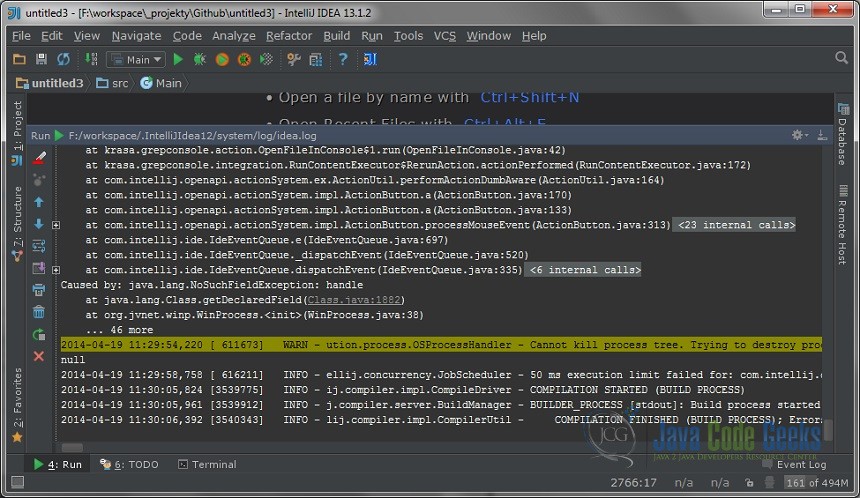Toggle Favorites tool window tab
This screenshot has width=860, height=498.
point(17,405)
